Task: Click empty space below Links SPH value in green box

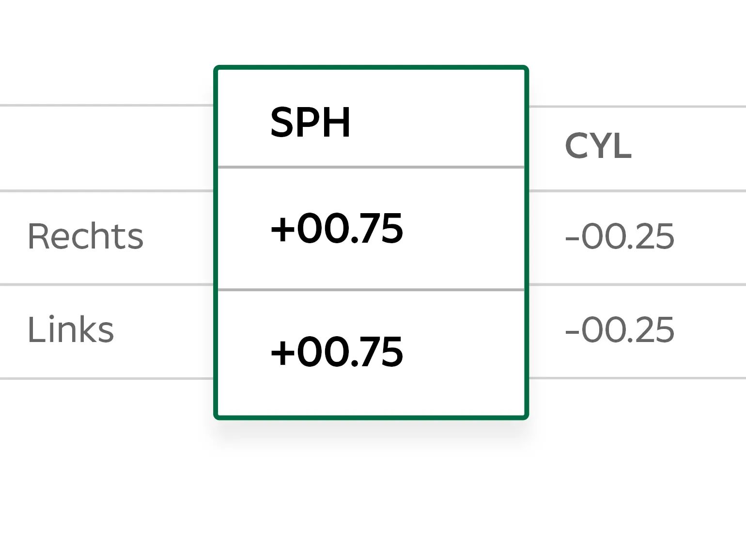Action: (x=371, y=392)
